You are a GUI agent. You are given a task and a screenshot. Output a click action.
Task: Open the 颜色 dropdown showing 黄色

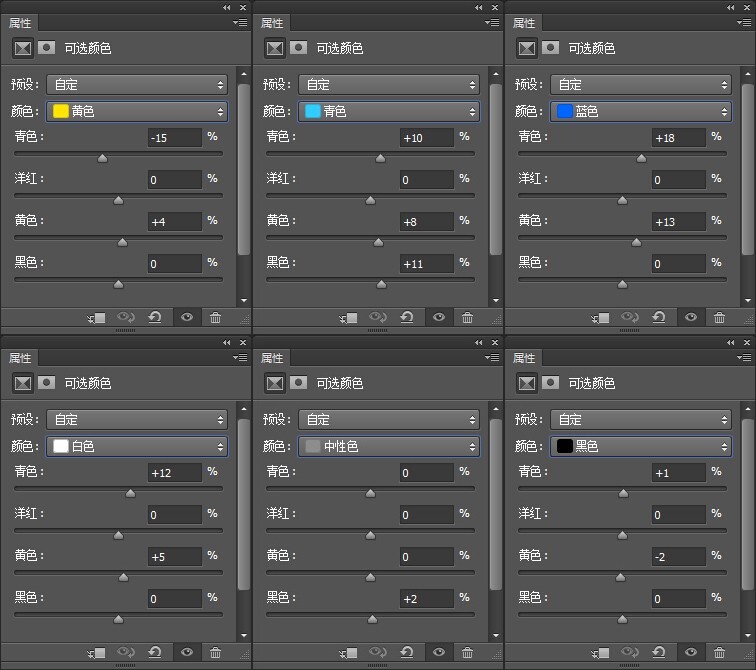pyautogui.click(x=137, y=111)
